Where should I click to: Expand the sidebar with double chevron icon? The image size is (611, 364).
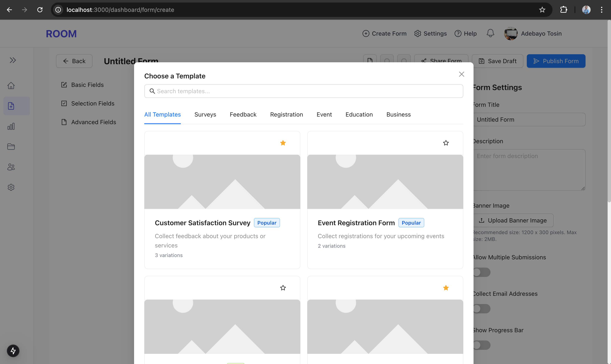pos(13,60)
